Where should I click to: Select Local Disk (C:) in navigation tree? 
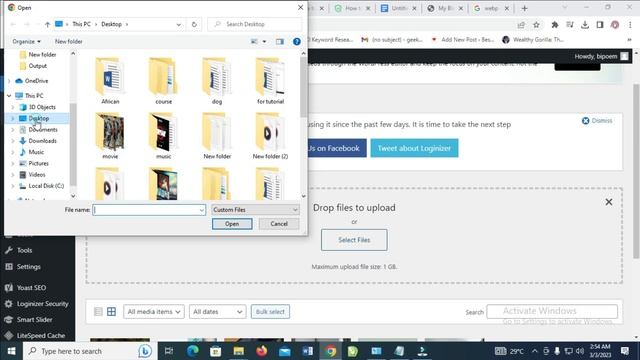(46, 186)
